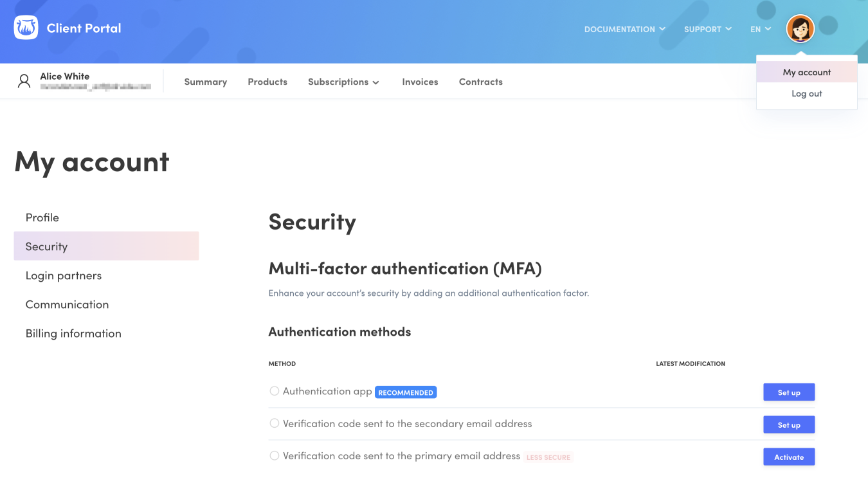Open the EN language selector
This screenshot has width=868, height=503.
[760, 29]
